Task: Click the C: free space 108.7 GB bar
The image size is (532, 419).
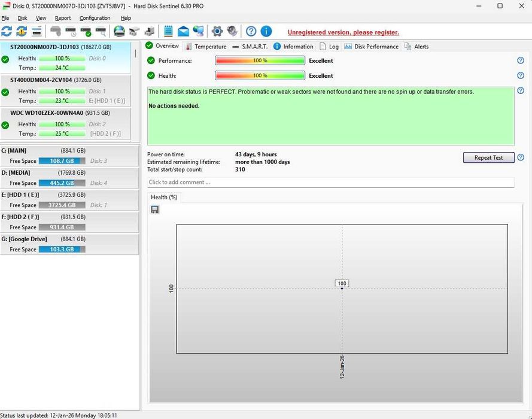Action: click(62, 161)
